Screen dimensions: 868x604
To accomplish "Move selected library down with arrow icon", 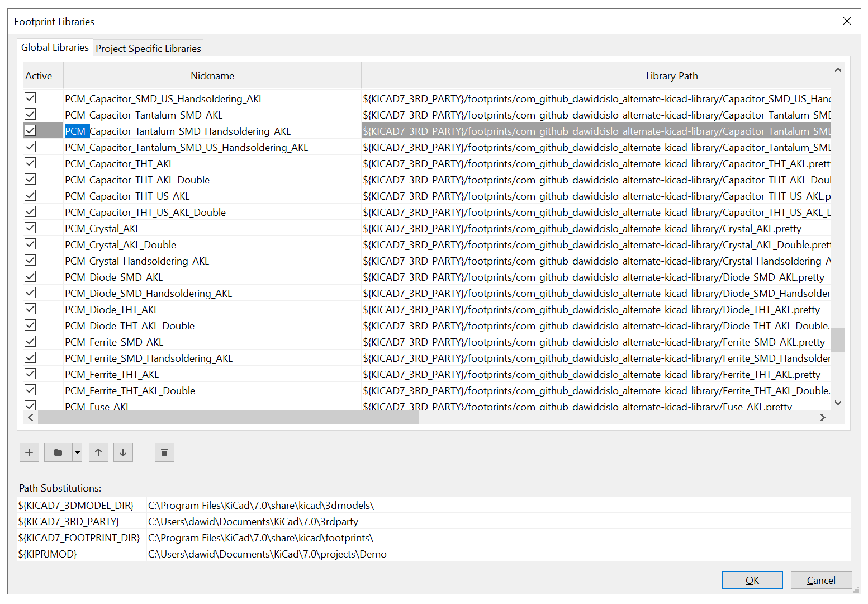I will coord(123,452).
